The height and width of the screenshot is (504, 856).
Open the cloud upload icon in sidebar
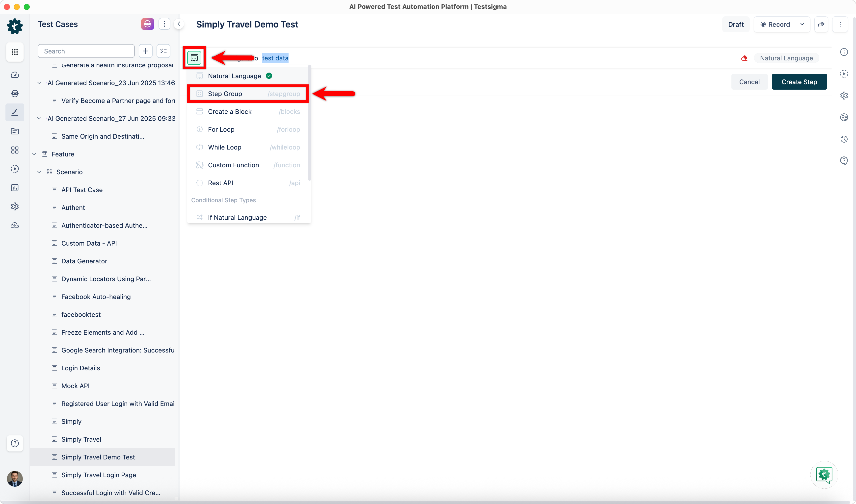[15, 225]
